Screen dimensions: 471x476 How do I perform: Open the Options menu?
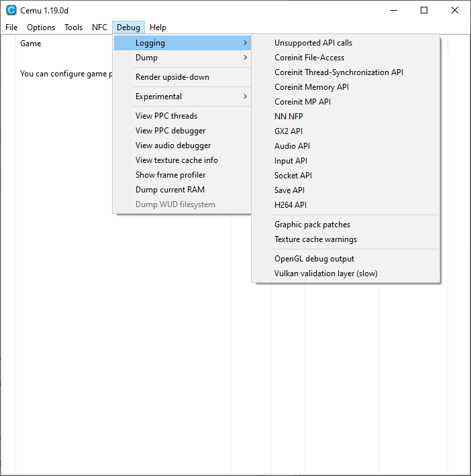click(41, 27)
